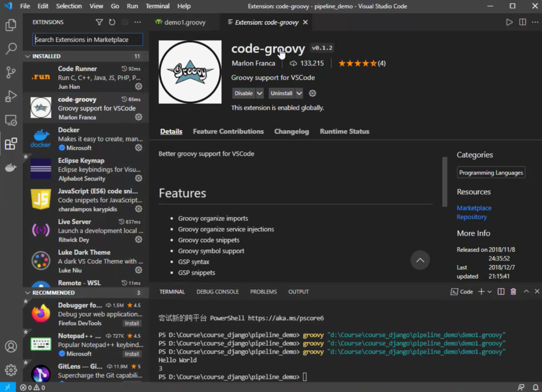Click the scroll-to-top round button

tap(420, 260)
